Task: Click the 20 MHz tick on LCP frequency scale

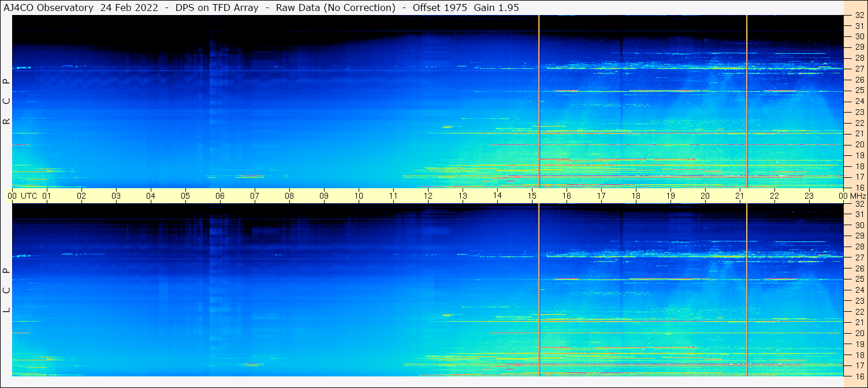Action: tap(859, 333)
